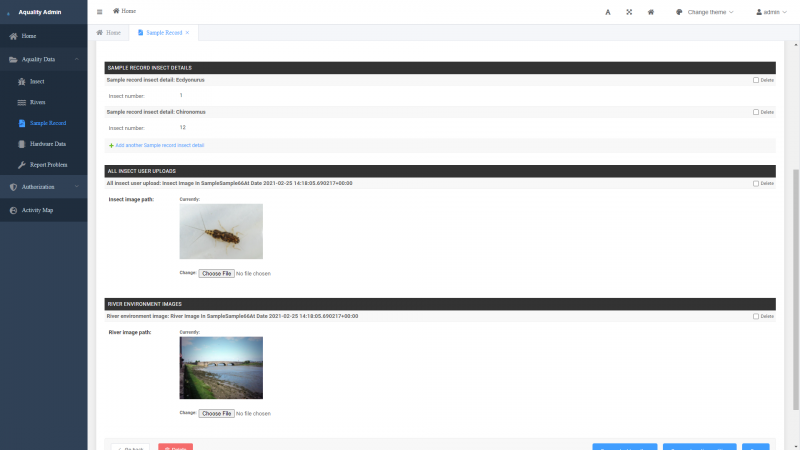The image size is (800, 450).
Task: Expand the Authorization section chevron
Action: coord(77,187)
